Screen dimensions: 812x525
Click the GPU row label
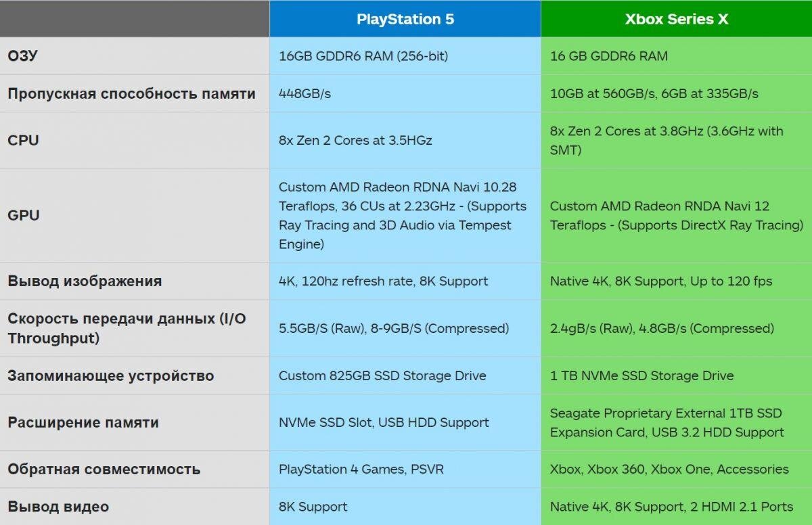24,215
